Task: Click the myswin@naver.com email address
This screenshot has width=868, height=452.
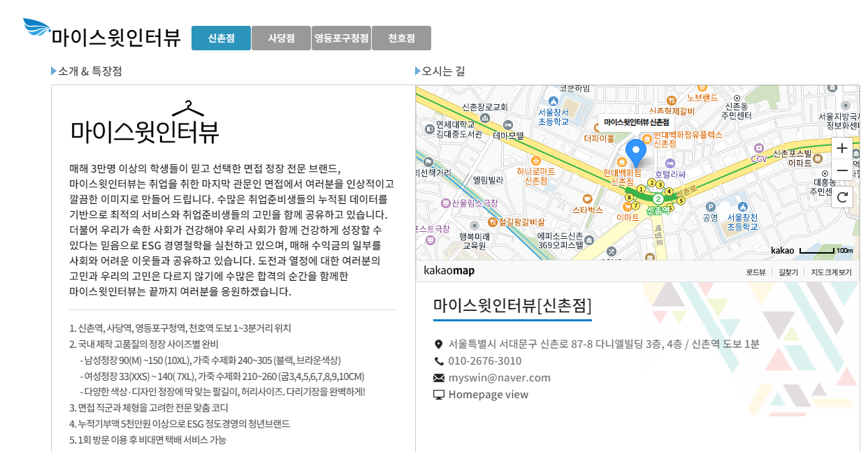Action: pyautogui.click(x=500, y=378)
